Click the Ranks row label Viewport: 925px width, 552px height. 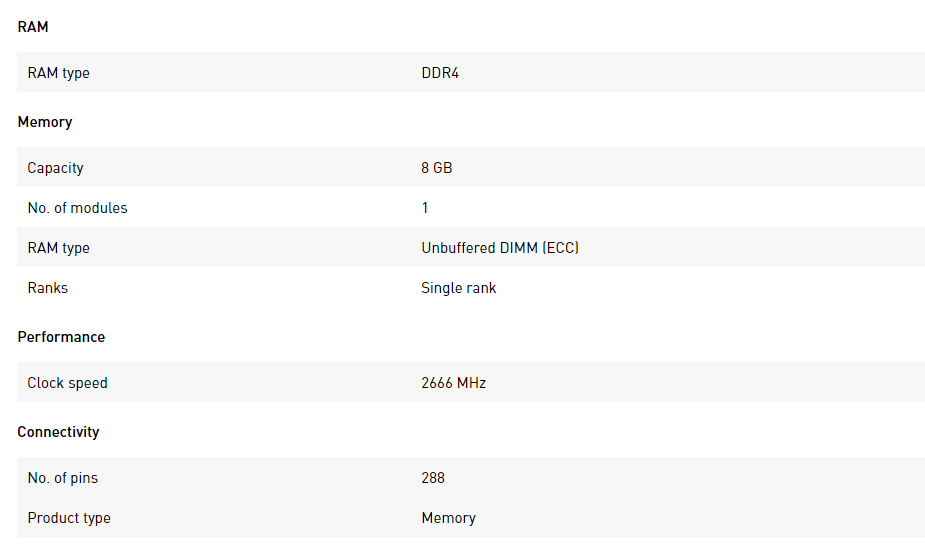[48, 288]
